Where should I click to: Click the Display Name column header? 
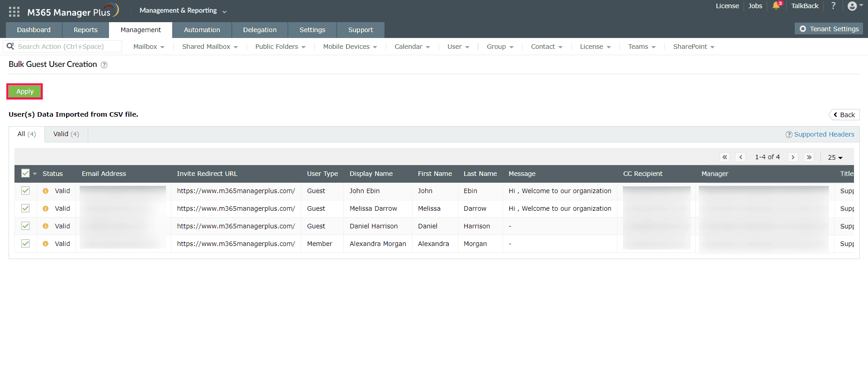(x=371, y=174)
